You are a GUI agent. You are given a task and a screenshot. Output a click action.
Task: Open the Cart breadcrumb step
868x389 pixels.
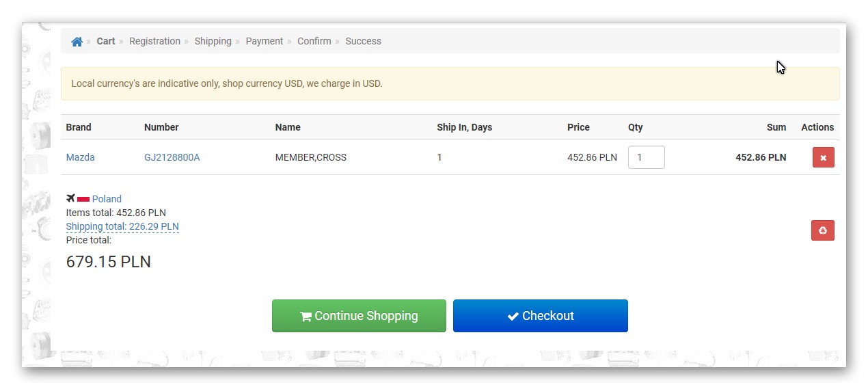click(106, 41)
